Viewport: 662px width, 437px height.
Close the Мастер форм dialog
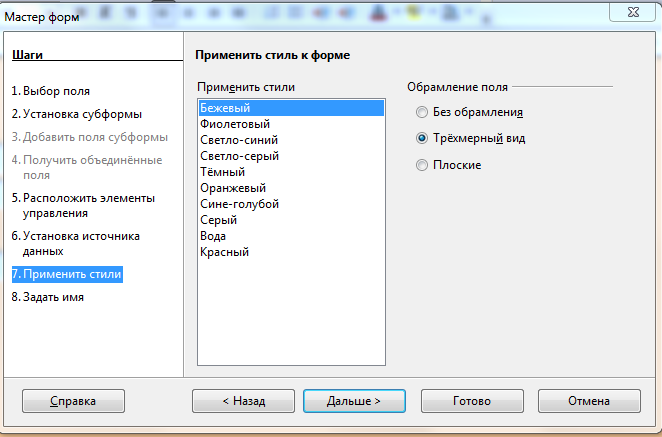(x=633, y=12)
